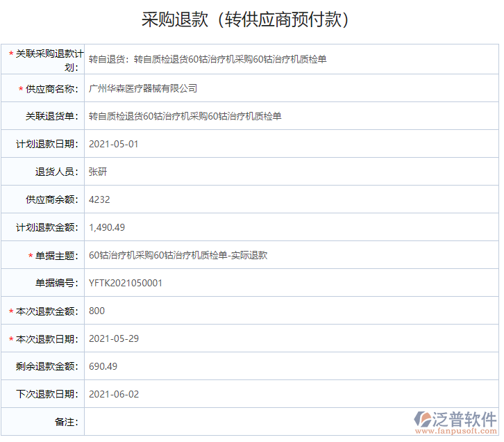
Task: Click remaining refund amount 690.49
Action: tap(103, 366)
